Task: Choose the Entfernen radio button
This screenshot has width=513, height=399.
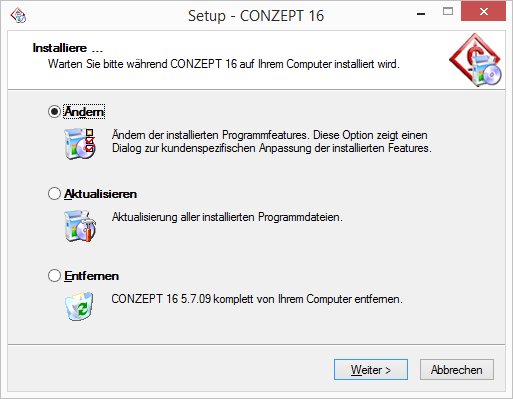Action: point(54,276)
